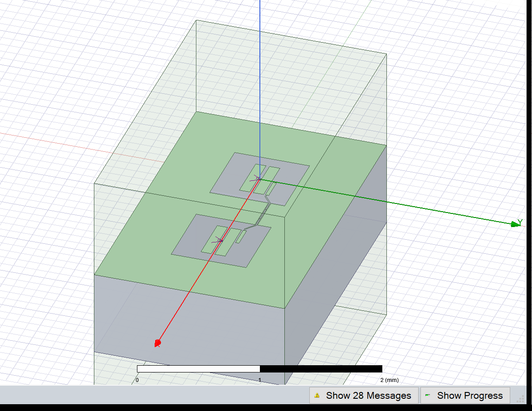Image resolution: width=532 pixels, height=411 pixels.
Task: Click the window resize grip at bottom right
Action: [x=520, y=400]
